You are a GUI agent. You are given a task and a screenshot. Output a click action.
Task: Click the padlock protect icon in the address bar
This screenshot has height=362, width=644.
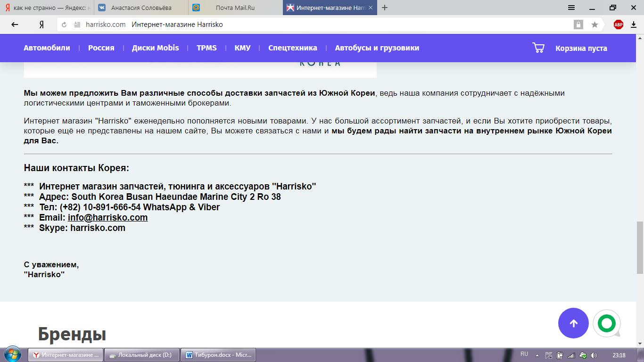click(x=578, y=25)
